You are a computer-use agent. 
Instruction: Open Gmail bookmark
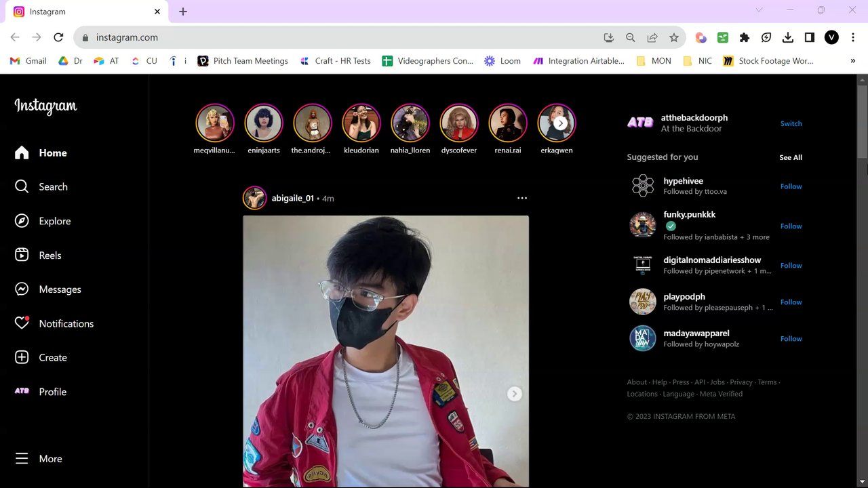28,61
